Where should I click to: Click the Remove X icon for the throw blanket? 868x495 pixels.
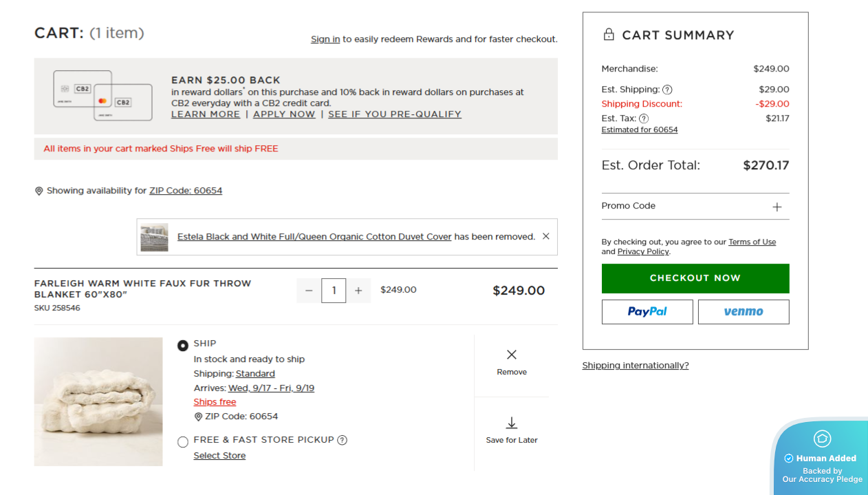tap(511, 354)
